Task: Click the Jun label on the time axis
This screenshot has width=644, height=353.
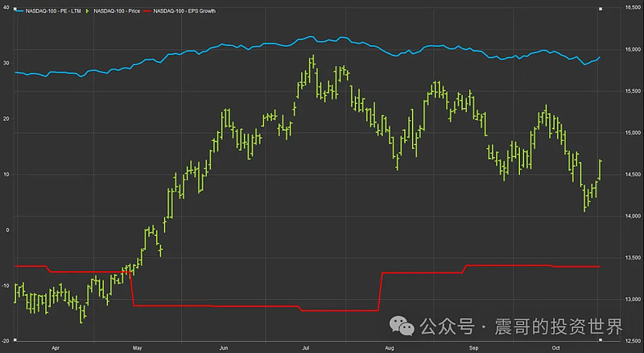Action: (x=224, y=348)
